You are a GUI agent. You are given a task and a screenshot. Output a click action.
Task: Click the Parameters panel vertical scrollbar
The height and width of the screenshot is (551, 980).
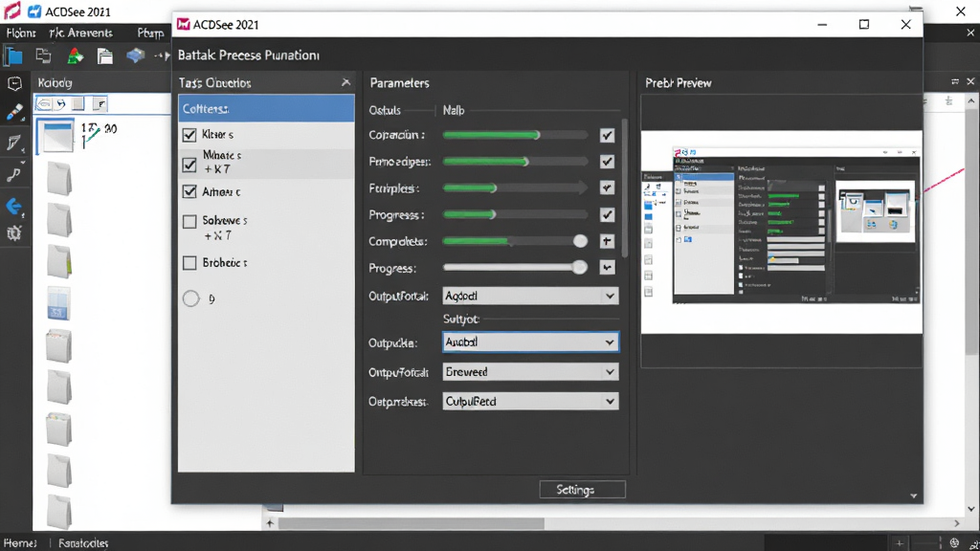click(624, 187)
